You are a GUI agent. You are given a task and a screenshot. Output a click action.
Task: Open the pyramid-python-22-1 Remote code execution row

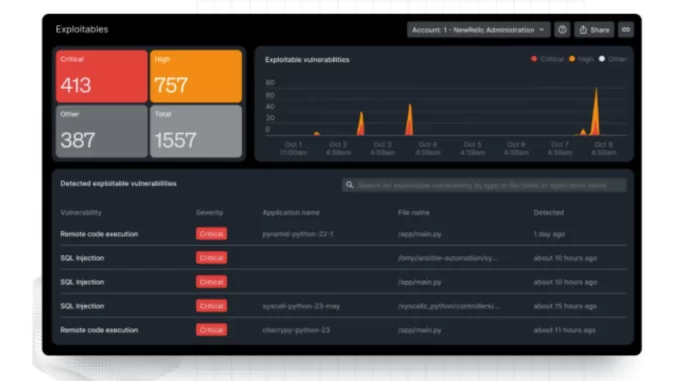tap(343, 234)
